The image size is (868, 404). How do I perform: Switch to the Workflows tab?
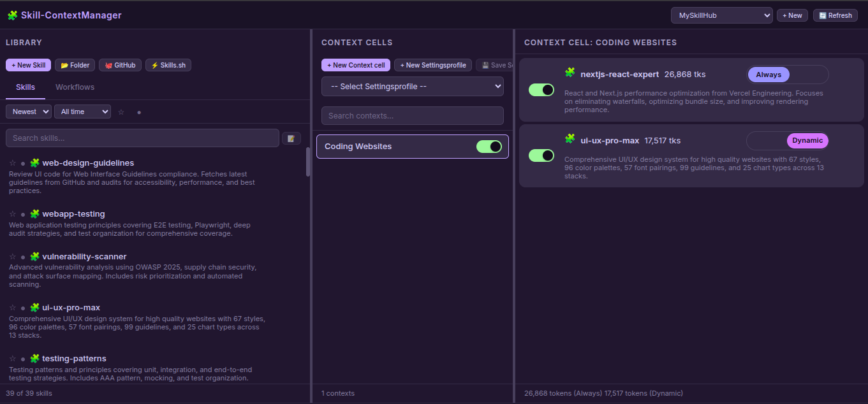[74, 87]
